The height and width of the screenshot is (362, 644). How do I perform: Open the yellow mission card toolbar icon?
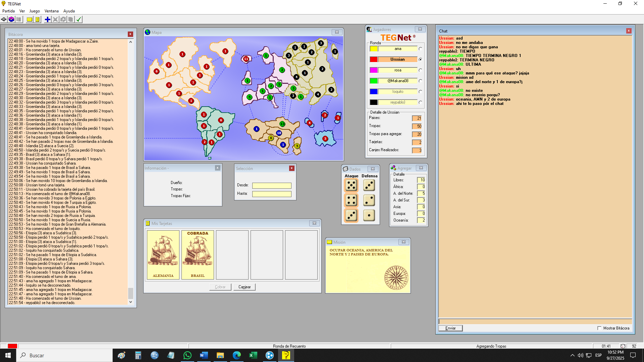[30, 19]
